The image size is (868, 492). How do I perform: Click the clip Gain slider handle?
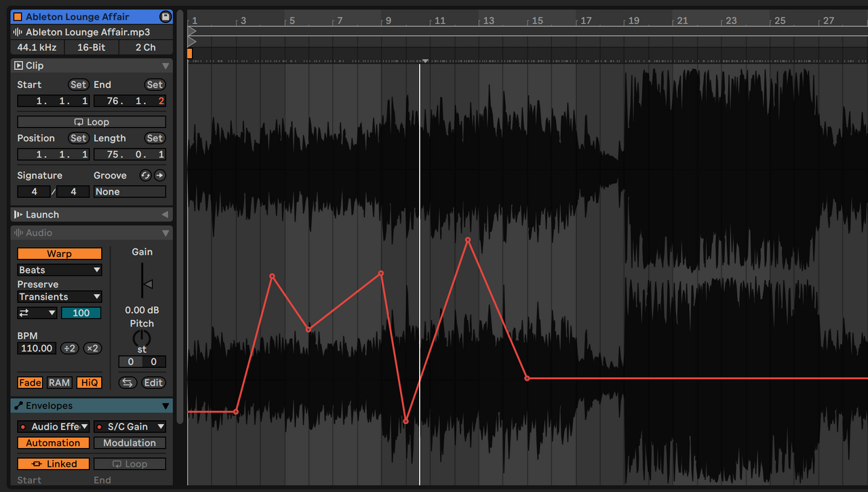click(x=148, y=285)
